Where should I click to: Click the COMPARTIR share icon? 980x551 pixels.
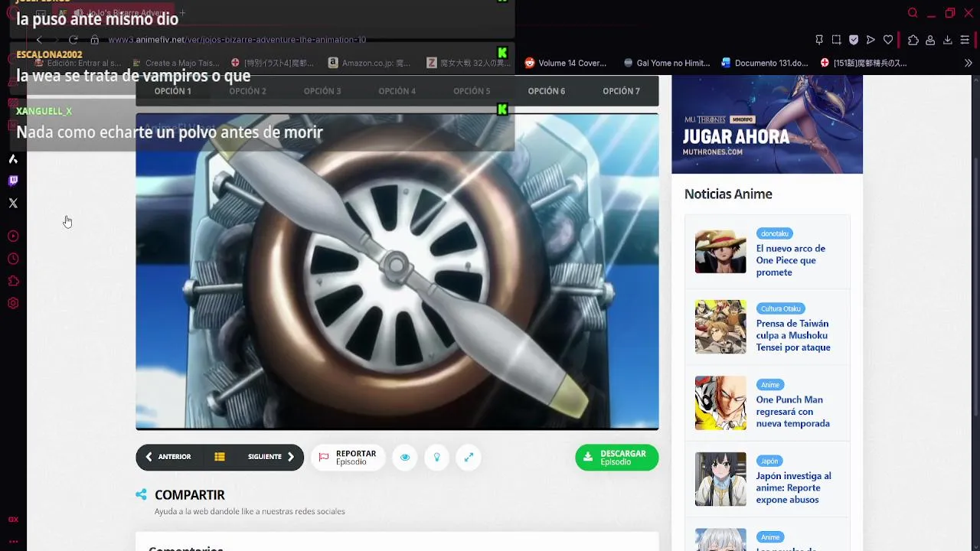click(x=141, y=495)
